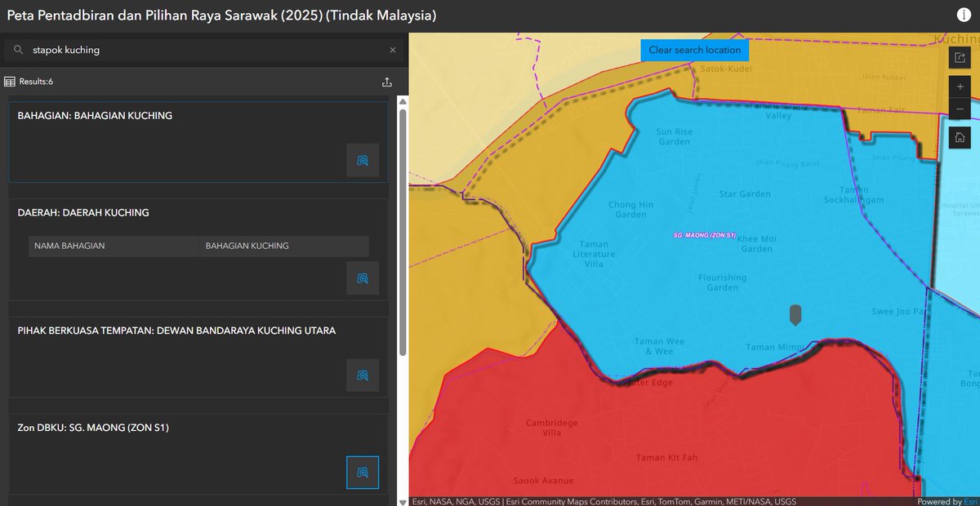Click the Zoom Out button on the map
The width and height of the screenshot is (980, 506).
coord(959,109)
